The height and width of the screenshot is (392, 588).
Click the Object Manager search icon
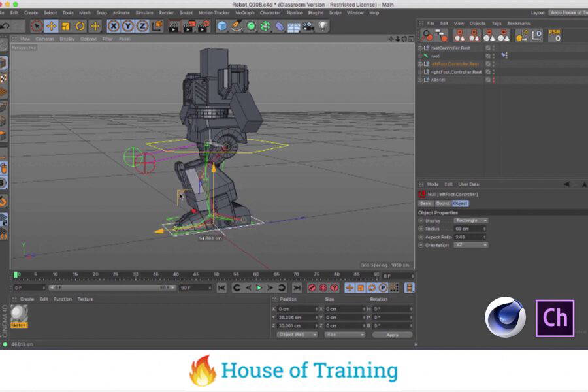(427, 35)
